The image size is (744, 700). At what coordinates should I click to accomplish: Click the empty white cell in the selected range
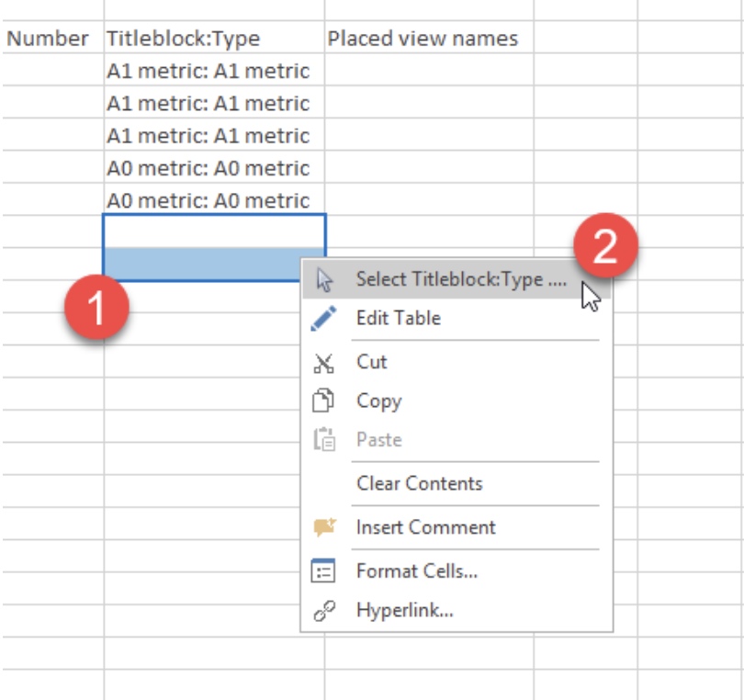tap(214, 231)
